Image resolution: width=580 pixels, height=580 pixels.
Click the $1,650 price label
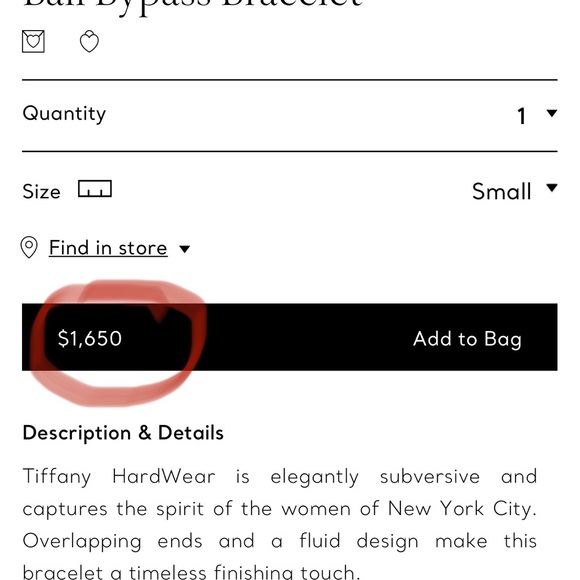pos(90,338)
